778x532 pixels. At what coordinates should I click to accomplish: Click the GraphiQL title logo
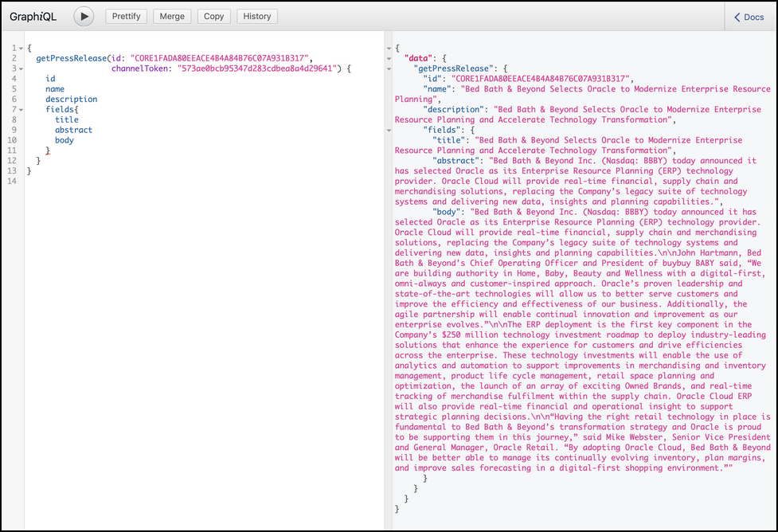(33, 17)
